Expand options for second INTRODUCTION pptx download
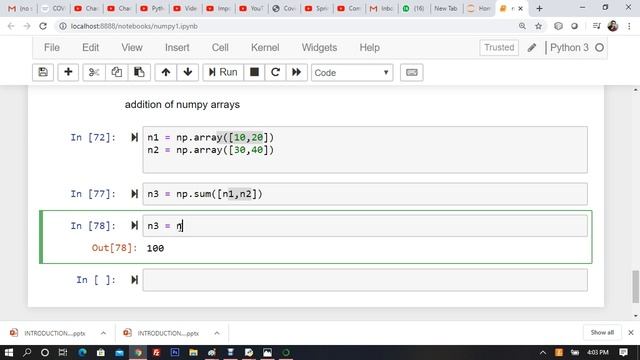 (x=217, y=333)
